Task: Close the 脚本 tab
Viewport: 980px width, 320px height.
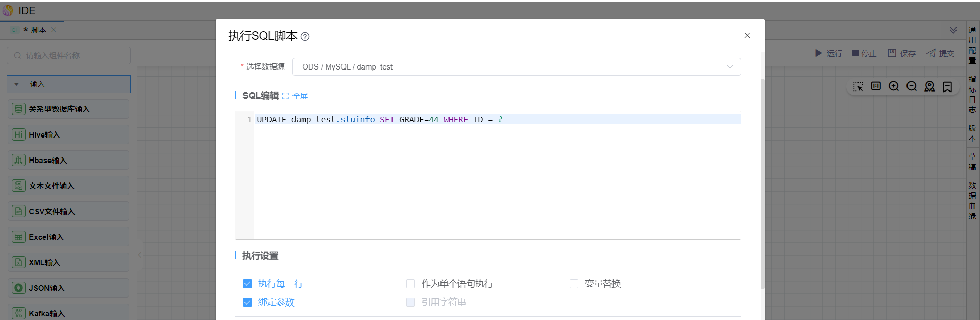Action: (x=54, y=30)
